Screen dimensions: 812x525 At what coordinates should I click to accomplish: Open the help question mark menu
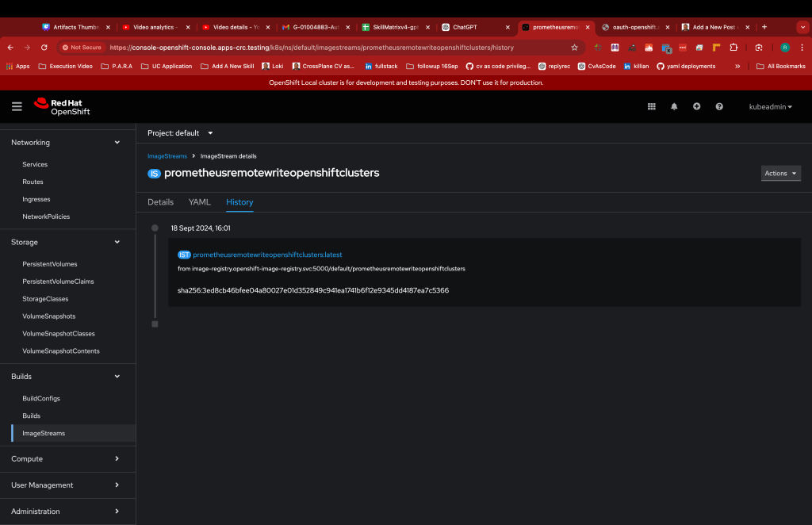click(719, 106)
